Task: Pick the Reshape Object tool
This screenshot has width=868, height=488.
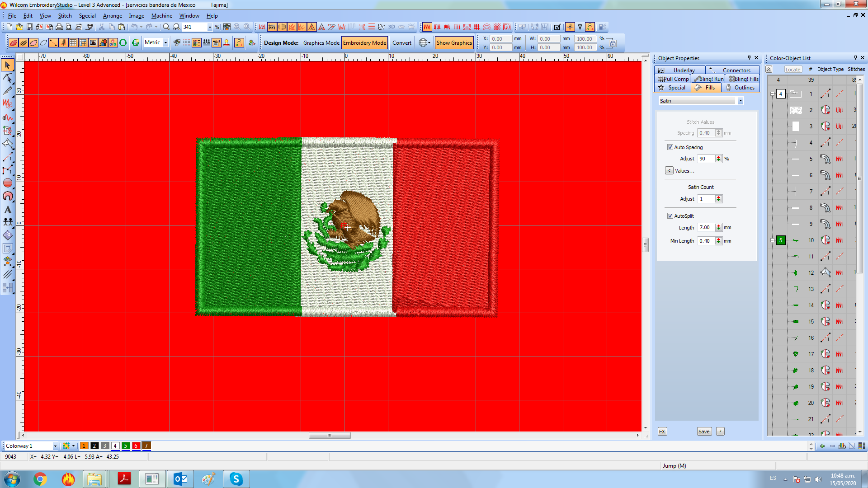Action: pos(8,78)
